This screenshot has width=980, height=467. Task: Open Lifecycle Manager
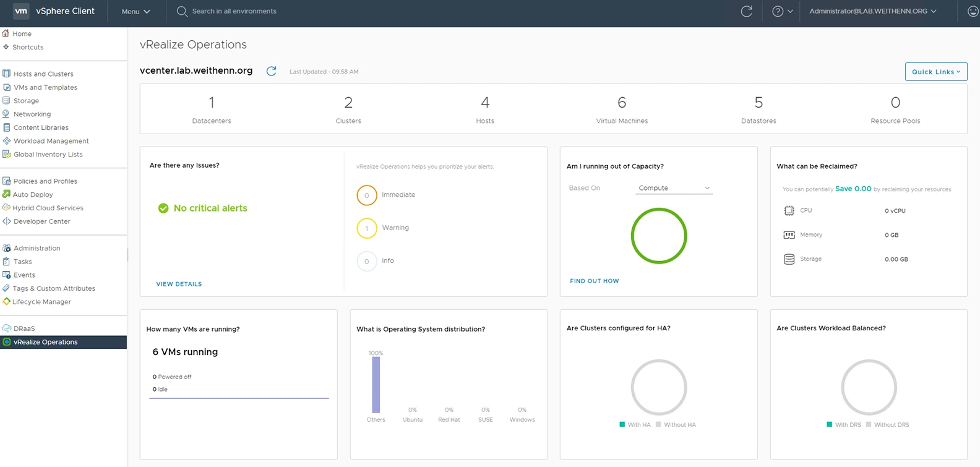(41, 302)
